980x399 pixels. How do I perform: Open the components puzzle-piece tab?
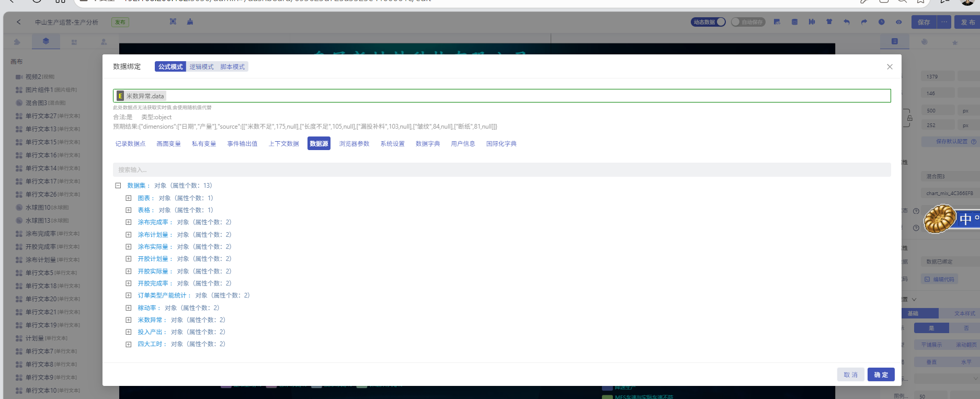tap(17, 41)
